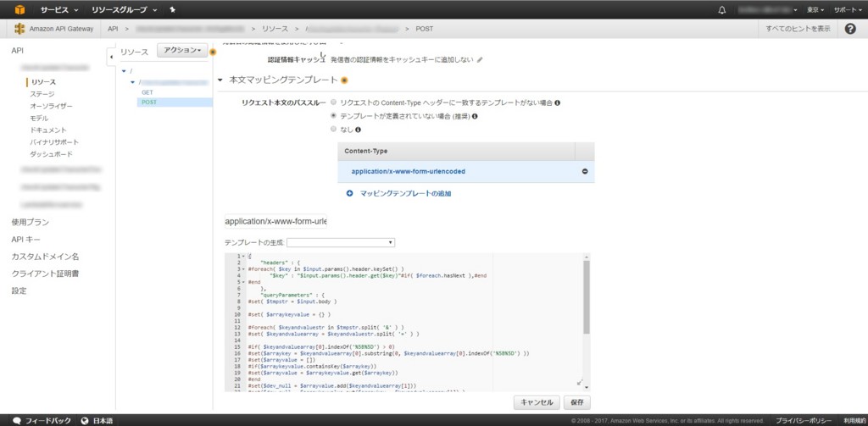This screenshot has height=426, width=868.
Task: Click マッピングテンプレートの追加 link
Action: [x=405, y=194]
